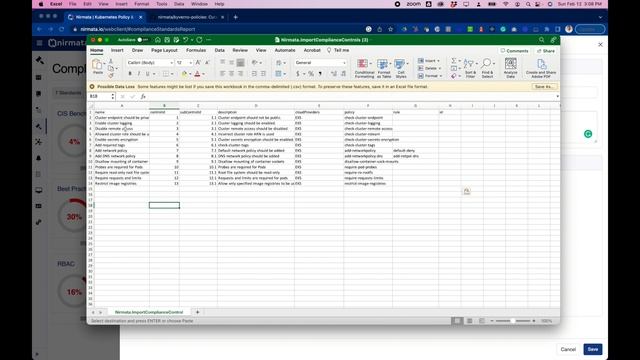The width and height of the screenshot is (640, 360).
Task: Open the font color dropdown arrow
Action: (x=204, y=74)
